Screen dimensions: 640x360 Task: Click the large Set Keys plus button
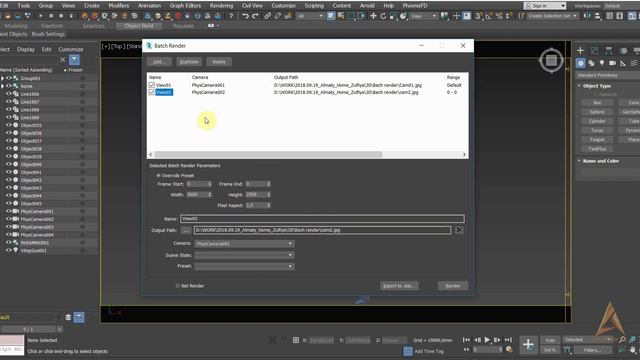click(x=528, y=344)
